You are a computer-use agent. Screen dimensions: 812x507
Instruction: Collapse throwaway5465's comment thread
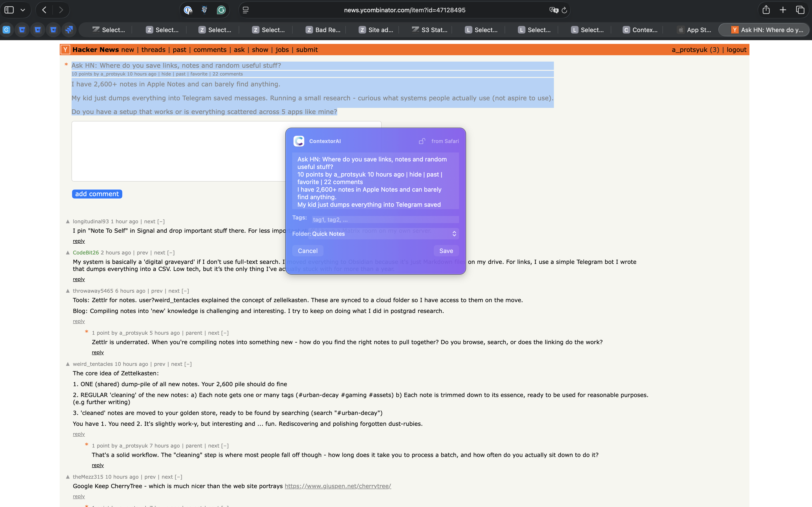point(185,291)
